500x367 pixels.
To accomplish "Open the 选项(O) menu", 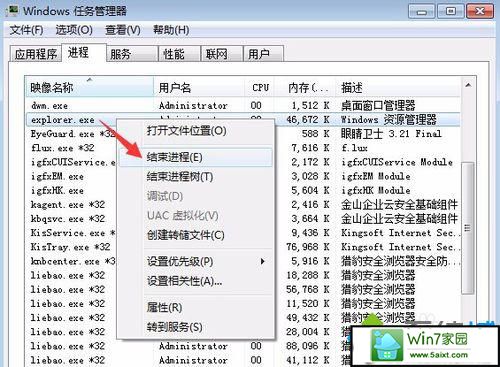I will click(74, 30).
